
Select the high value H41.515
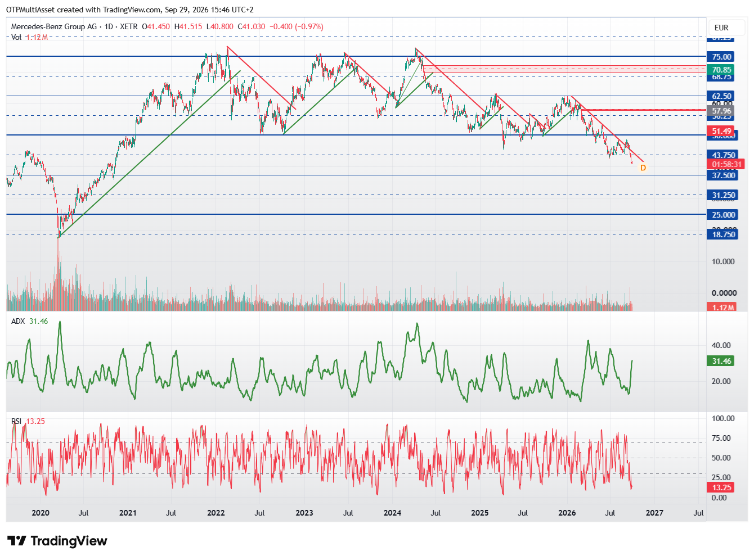point(188,26)
